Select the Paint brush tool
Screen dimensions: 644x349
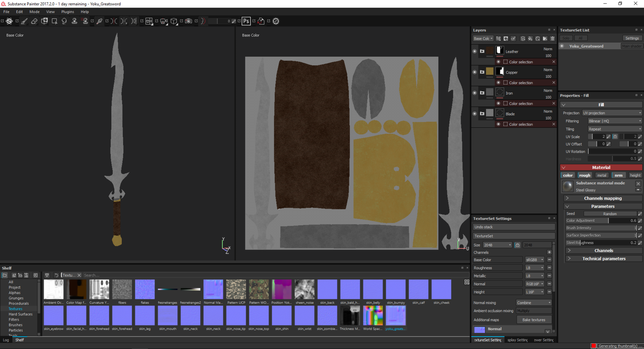point(24,21)
